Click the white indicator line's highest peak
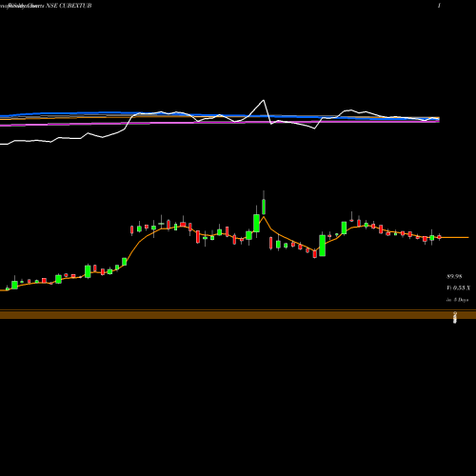 [264, 101]
